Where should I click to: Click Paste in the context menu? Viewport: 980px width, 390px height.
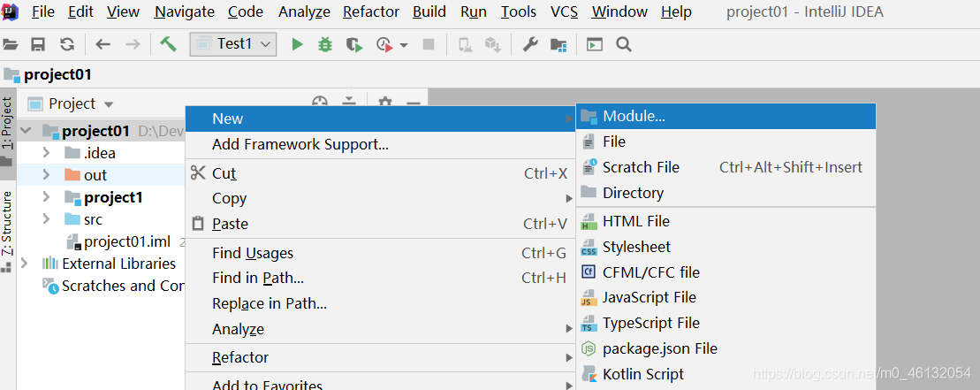[381, 224]
